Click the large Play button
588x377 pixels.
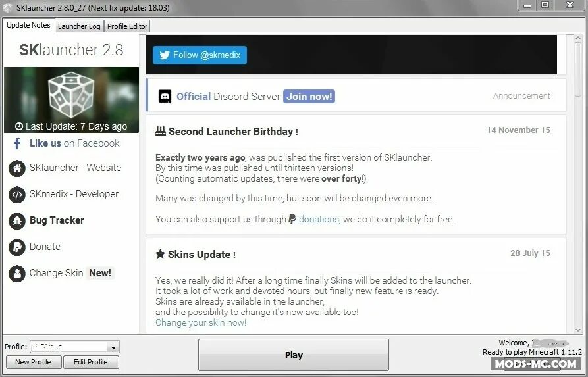(294, 355)
